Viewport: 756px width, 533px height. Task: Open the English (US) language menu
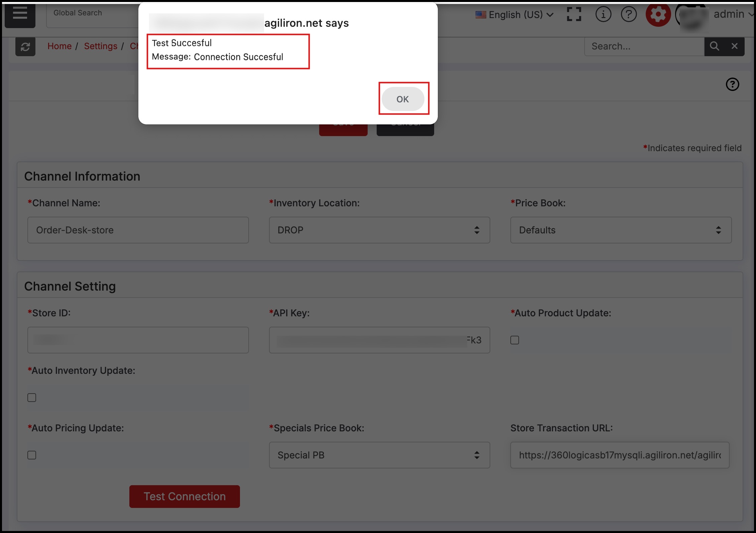coord(515,15)
